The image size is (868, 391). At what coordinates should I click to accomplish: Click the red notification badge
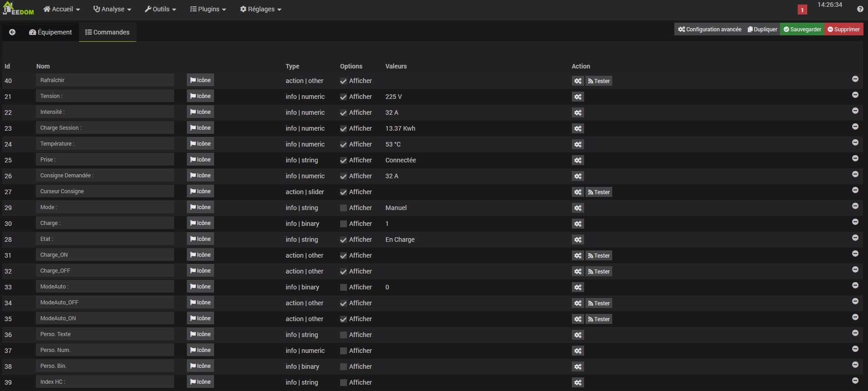[802, 10]
